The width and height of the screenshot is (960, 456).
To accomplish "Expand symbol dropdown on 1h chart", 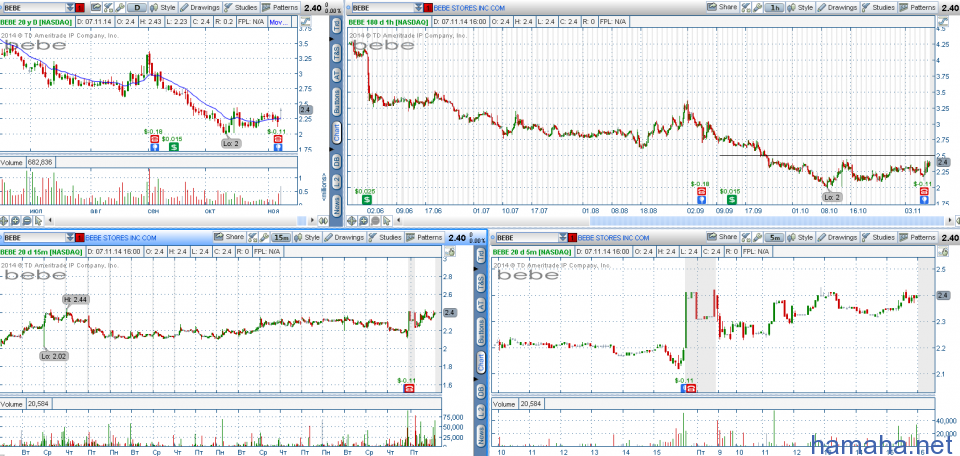I will (x=418, y=8).
